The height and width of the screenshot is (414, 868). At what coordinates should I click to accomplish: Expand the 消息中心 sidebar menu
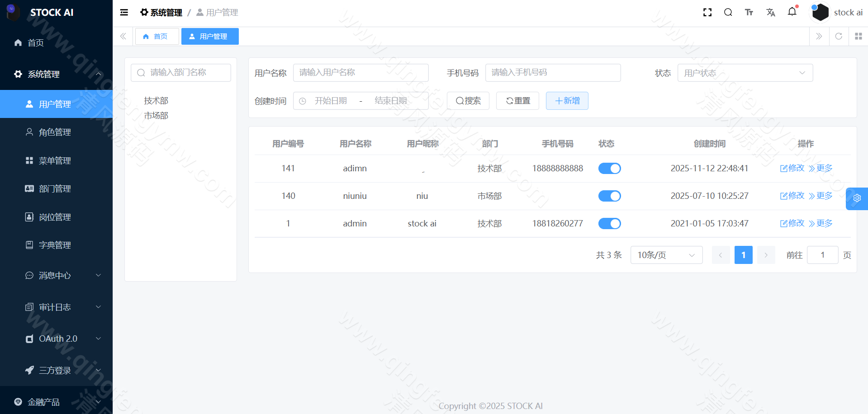(x=55, y=275)
